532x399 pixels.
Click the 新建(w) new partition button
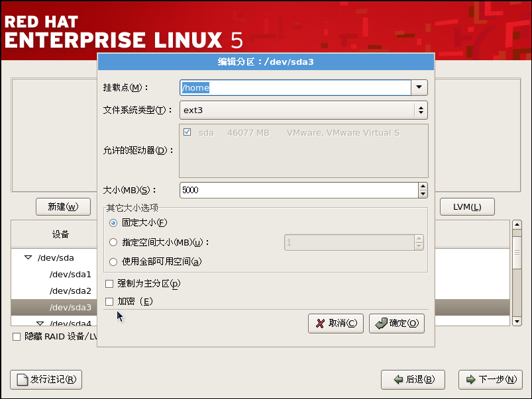(63, 207)
